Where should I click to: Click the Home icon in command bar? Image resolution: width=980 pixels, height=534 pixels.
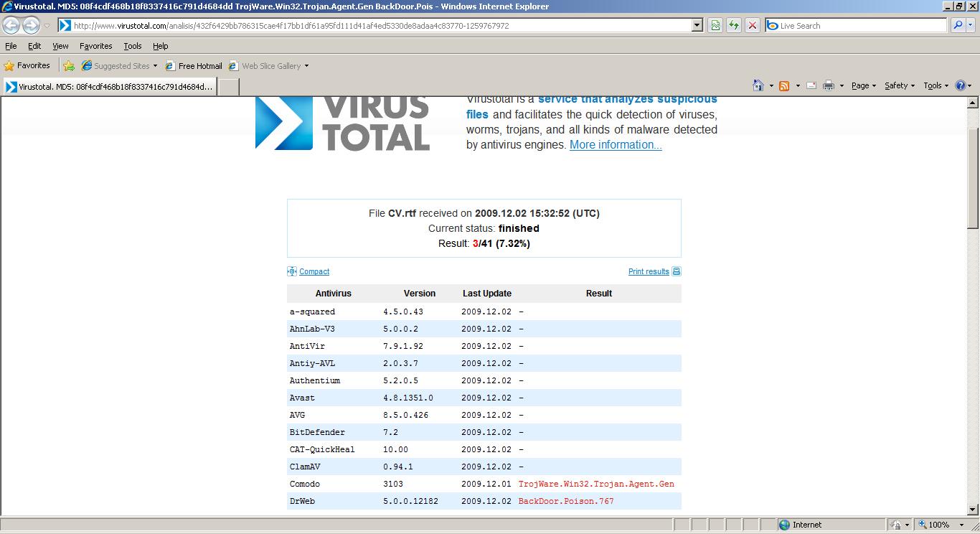[758, 85]
